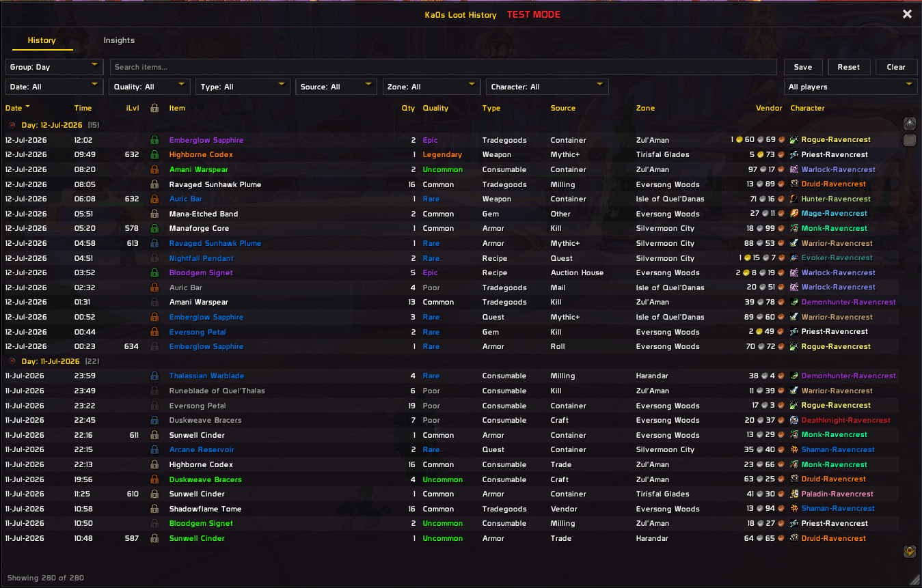Click the Reset button
922x588 pixels.
pos(849,67)
